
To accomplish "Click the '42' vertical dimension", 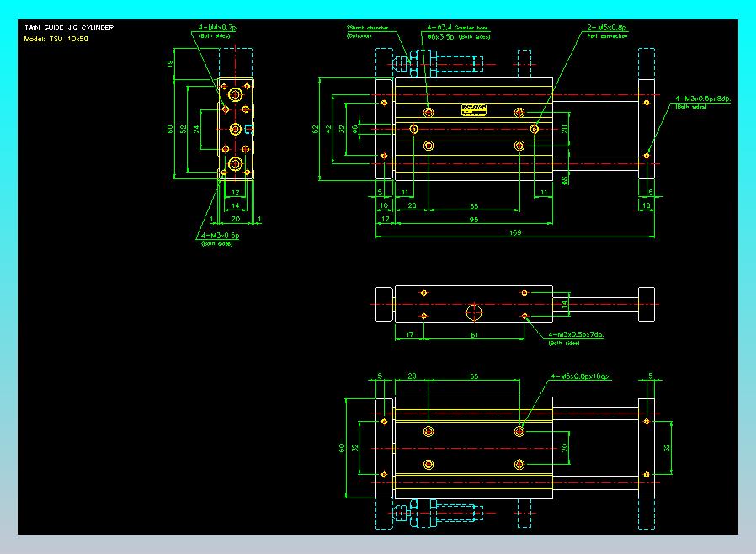I will 329,129.
